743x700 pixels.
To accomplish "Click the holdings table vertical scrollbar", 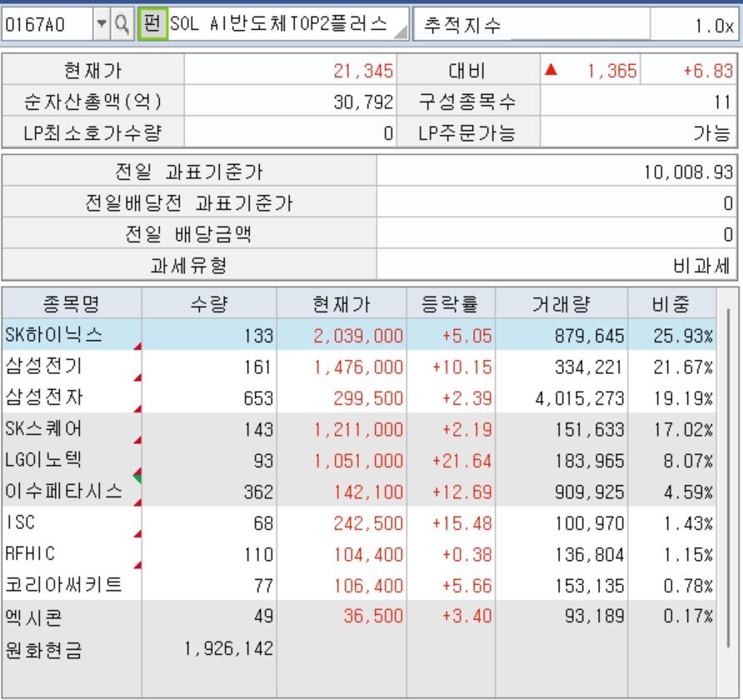I will pyautogui.click(x=728, y=477).
